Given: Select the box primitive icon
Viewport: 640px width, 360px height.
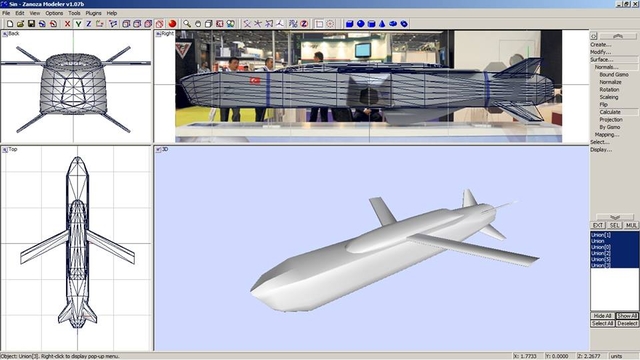Looking at the screenshot, I should click(x=349, y=24).
